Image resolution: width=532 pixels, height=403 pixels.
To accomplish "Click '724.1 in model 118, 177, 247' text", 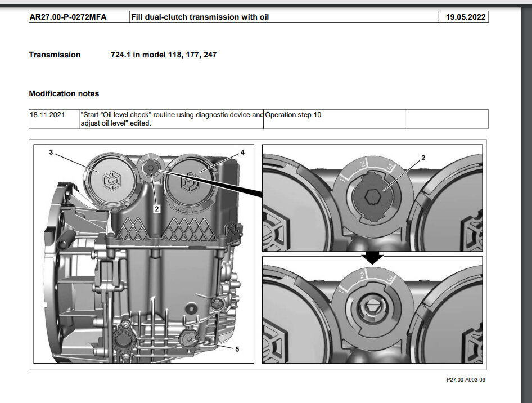I will tap(164, 55).
